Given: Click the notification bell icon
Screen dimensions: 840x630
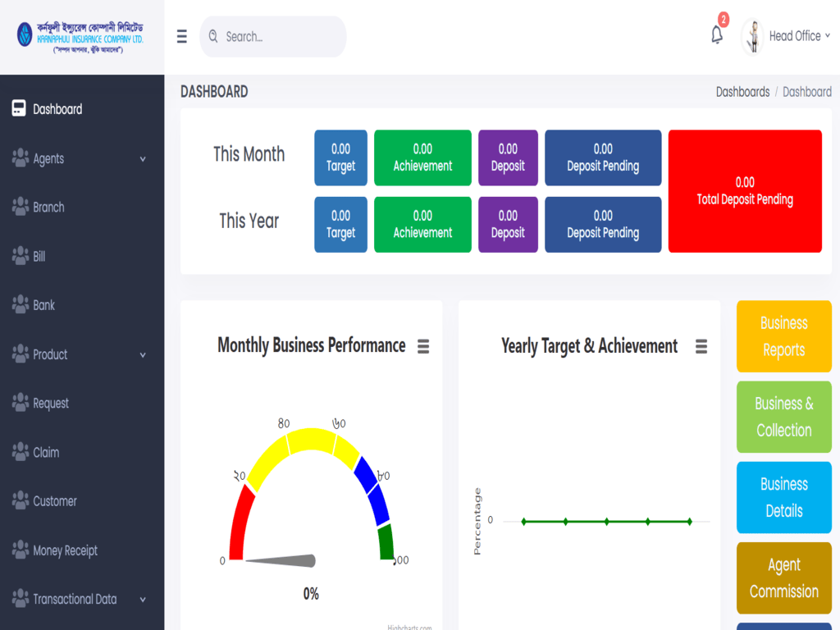Looking at the screenshot, I should coord(717,35).
